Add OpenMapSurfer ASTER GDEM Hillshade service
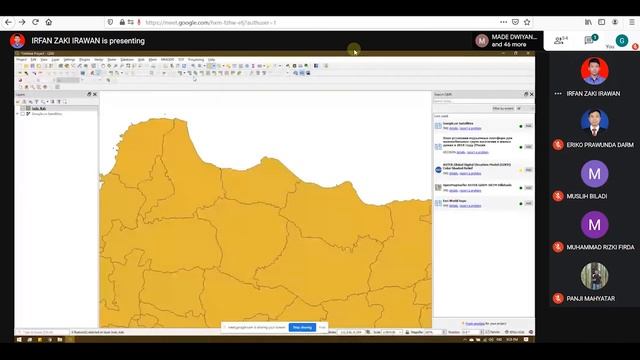This screenshot has width=640, height=360. [x=528, y=188]
